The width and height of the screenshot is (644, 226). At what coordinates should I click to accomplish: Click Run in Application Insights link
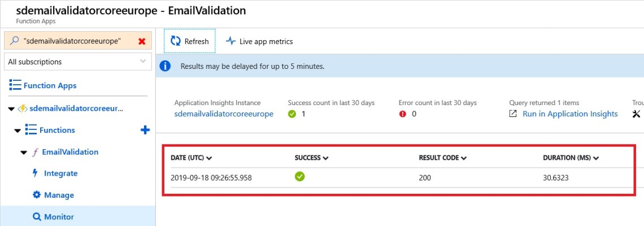point(569,114)
